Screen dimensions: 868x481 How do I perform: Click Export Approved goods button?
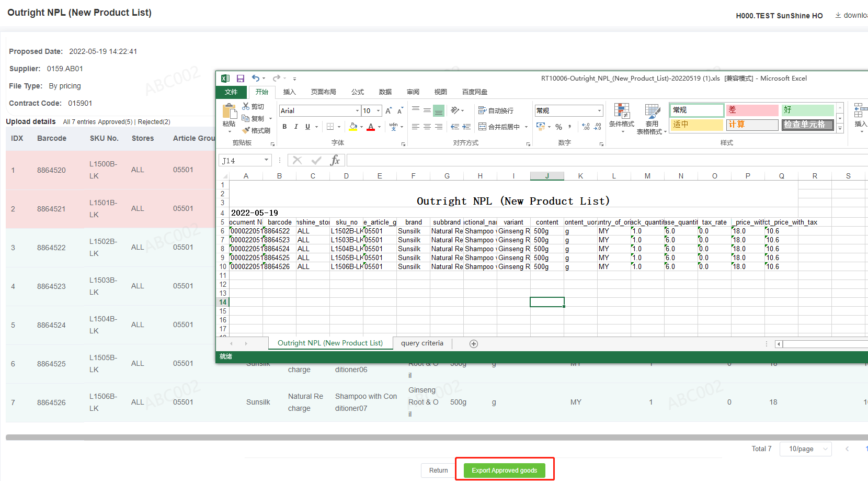click(504, 470)
